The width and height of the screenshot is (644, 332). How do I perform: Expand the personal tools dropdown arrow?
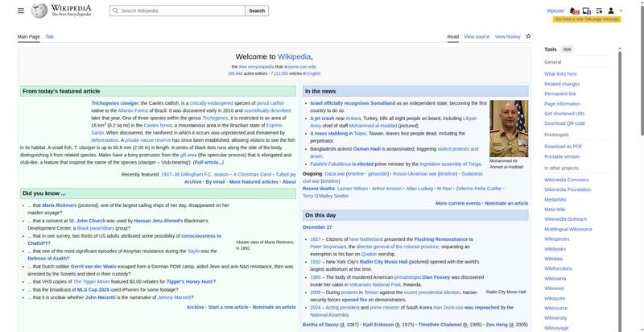[x=620, y=10]
